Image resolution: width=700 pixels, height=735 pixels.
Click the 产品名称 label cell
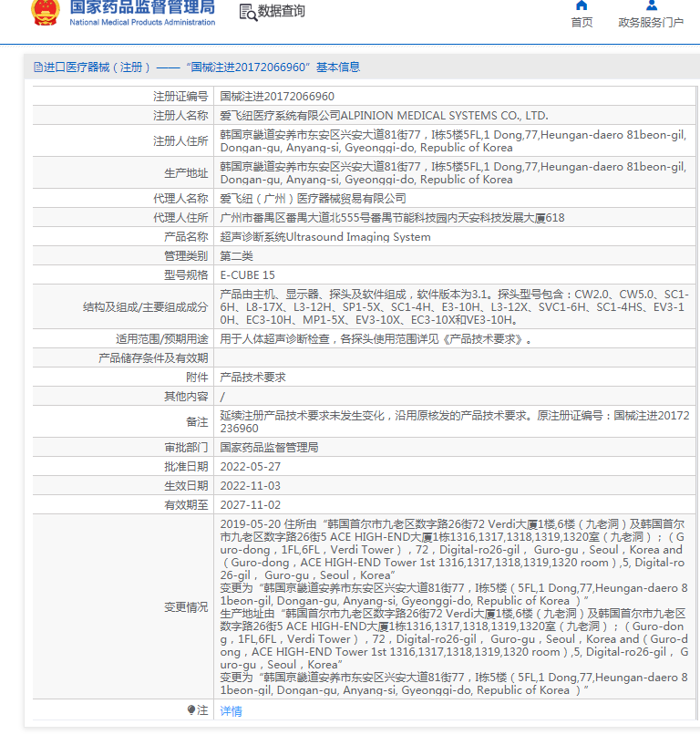pyautogui.click(x=123, y=237)
